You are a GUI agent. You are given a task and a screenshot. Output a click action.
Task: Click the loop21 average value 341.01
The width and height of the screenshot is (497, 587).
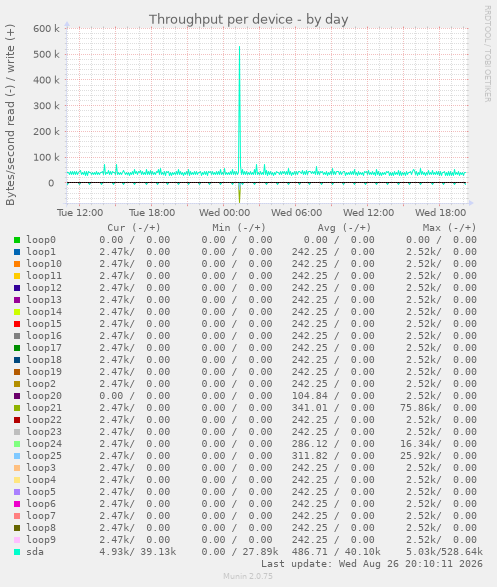point(310,408)
